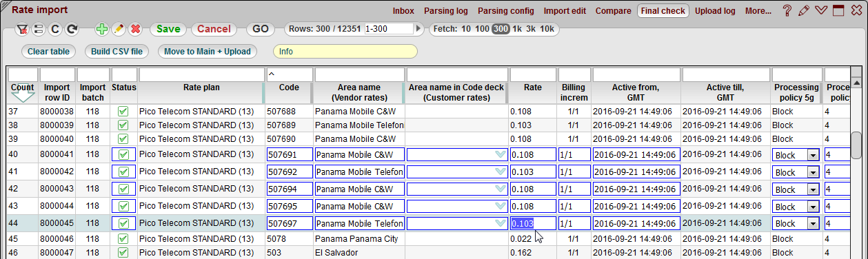
Task: Switch to Compare tab
Action: [x=613, y=11]
